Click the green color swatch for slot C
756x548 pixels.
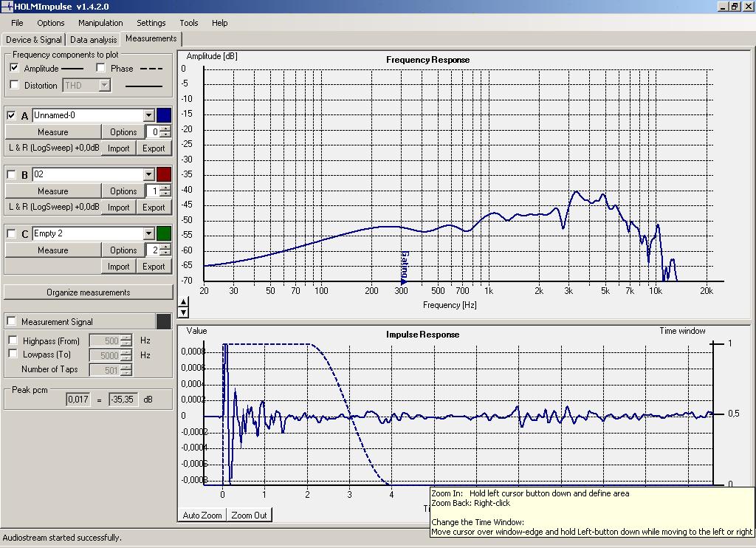point(164,233)
